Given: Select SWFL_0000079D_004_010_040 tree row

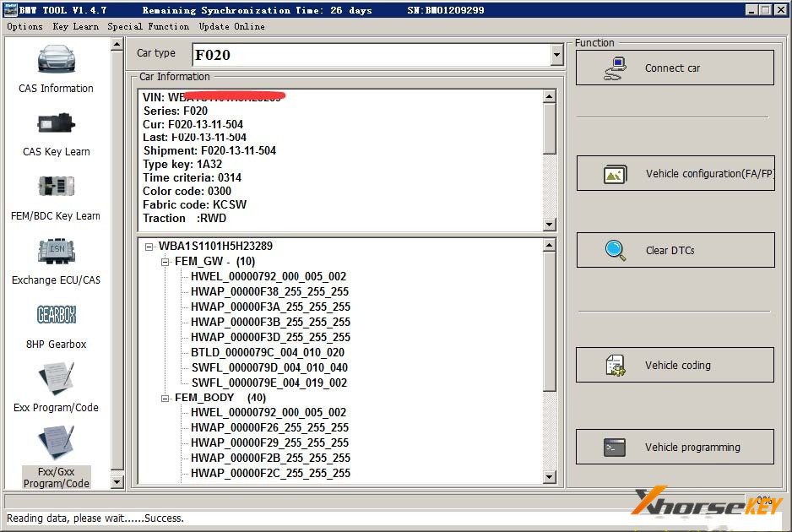Looking at the screenshot, I should click(269, 367).
